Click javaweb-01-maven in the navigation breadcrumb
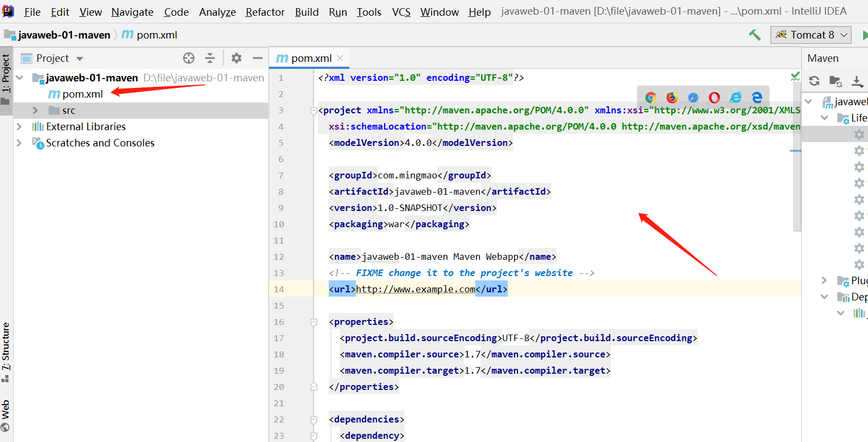The image size is (868, 442). [64, 35]
